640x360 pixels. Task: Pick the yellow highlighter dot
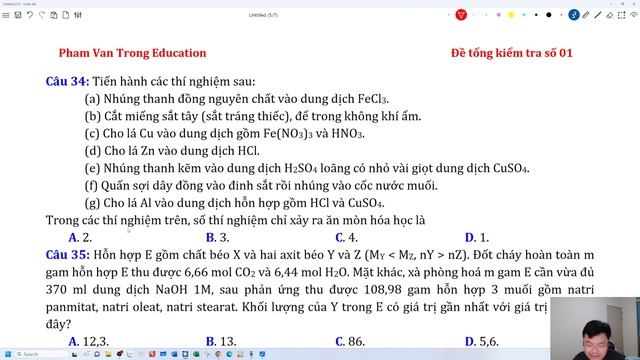click(511, 15)
